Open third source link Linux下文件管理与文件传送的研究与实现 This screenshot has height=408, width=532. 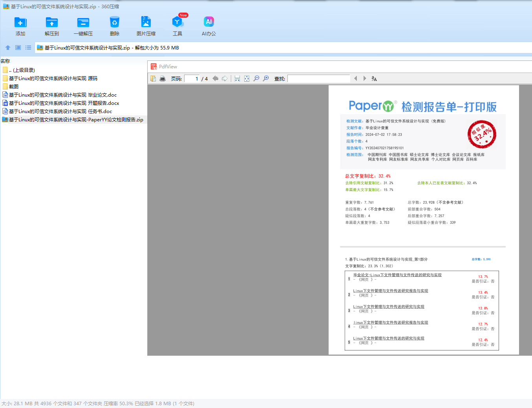pyautogui.click(x=389, y=306)
